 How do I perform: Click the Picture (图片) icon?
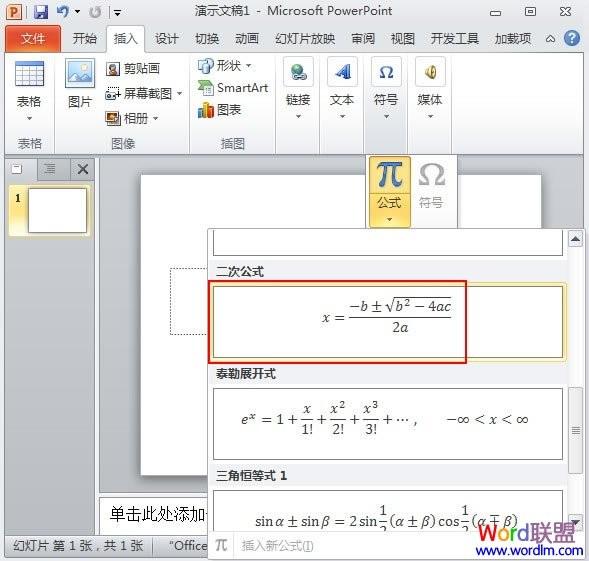coord(80,73)
